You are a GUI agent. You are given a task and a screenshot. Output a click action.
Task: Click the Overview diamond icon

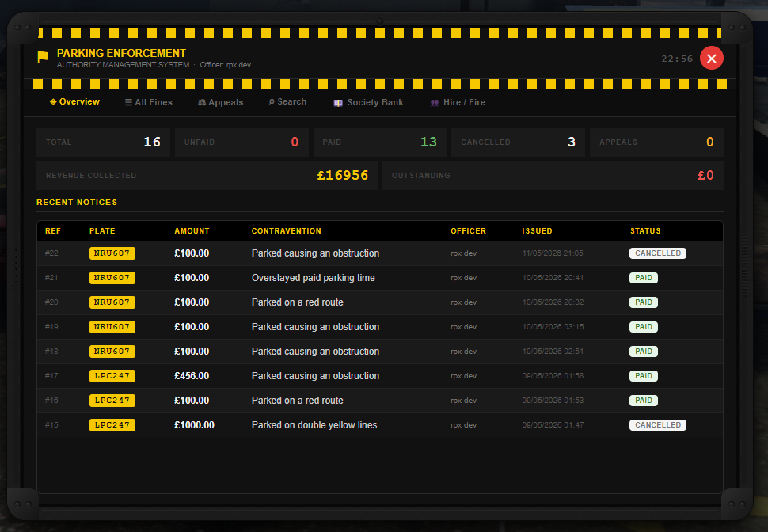click(53, 101)
